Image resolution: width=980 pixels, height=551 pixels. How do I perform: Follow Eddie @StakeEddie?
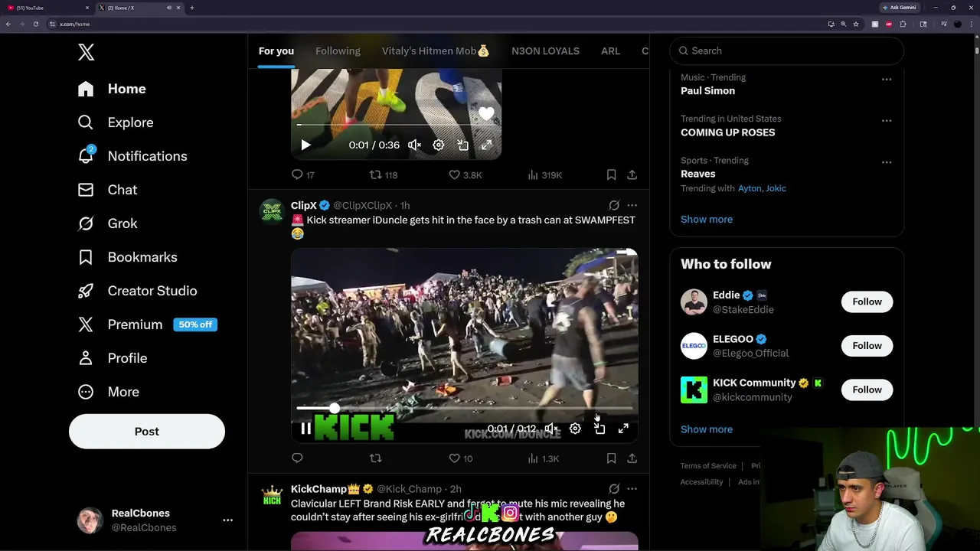867,302
